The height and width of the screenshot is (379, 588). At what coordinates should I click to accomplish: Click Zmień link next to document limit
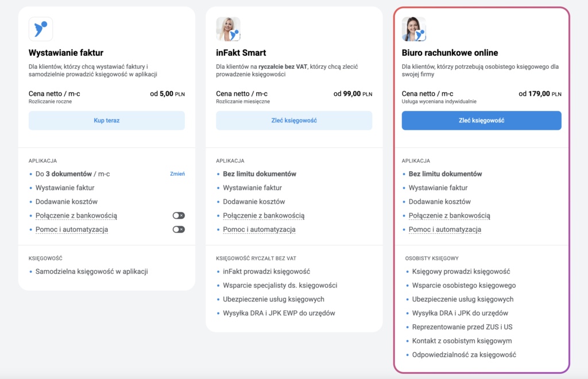(x=177, y=174)
